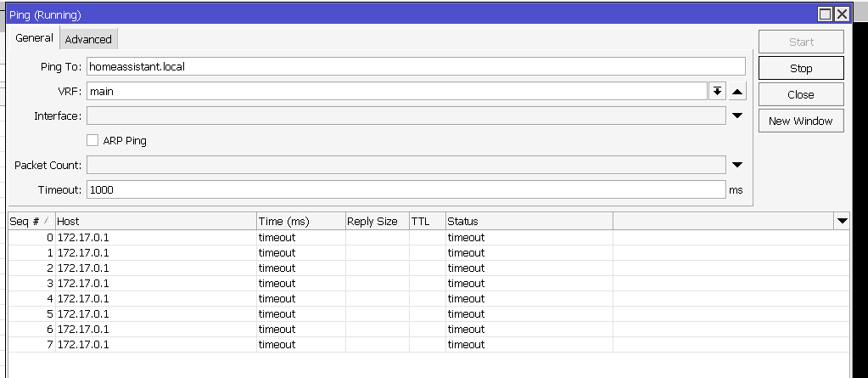Image resolution: width=868 pixels, height=378 pixels.
Task: Restore the Ping window size
Action: [825, 14]
